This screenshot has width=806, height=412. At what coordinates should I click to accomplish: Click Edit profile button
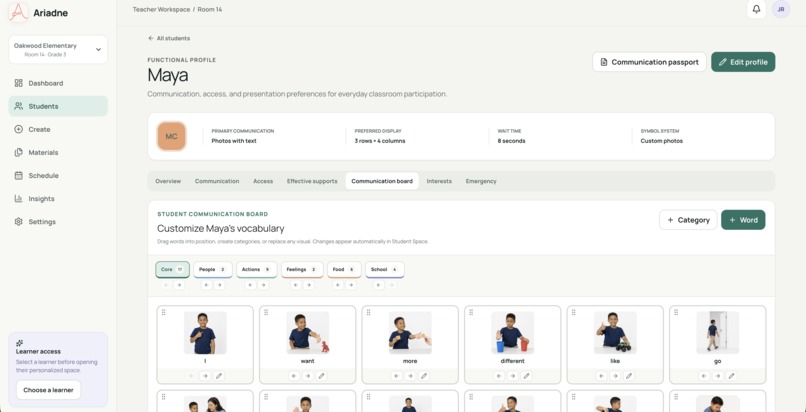click(743, 62)
